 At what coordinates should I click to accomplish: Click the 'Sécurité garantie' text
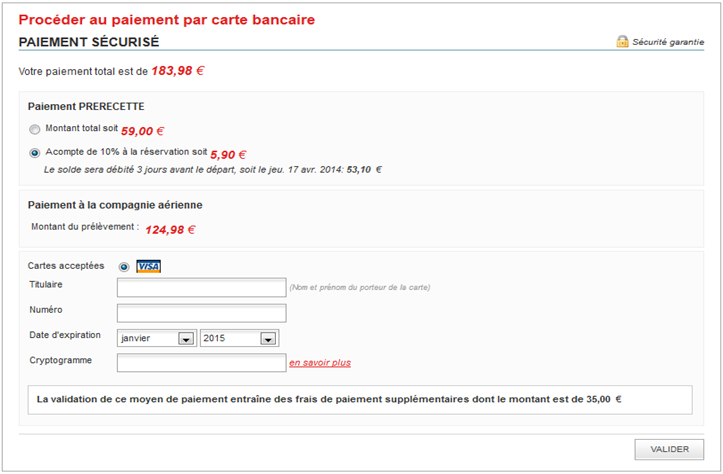click(674, 42)
